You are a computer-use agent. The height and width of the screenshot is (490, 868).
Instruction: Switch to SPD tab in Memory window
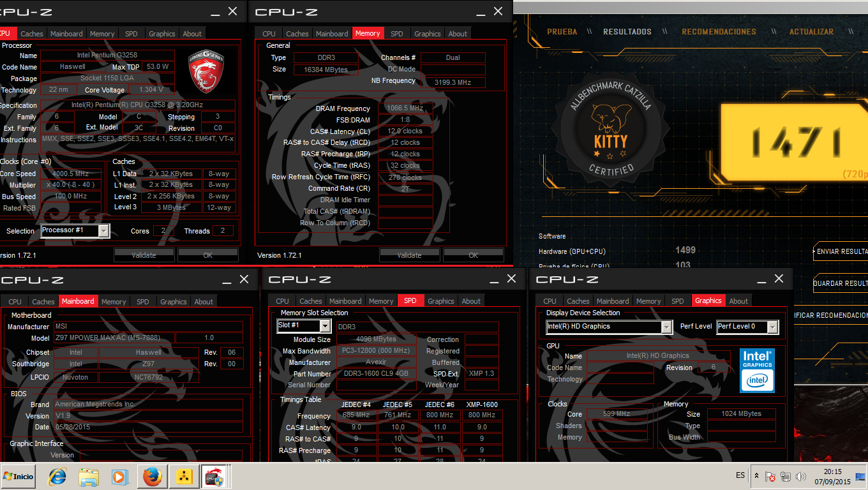click(397, 34)
